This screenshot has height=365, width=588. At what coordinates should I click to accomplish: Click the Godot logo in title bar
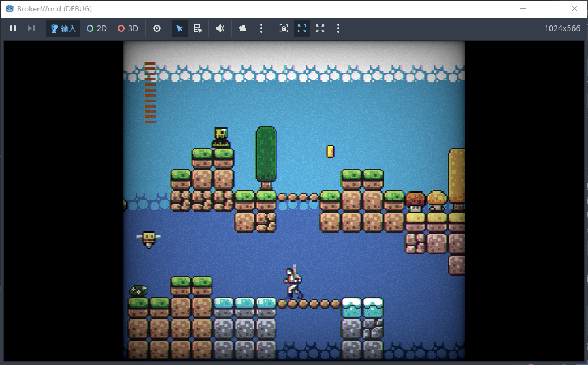coord(9,8)
